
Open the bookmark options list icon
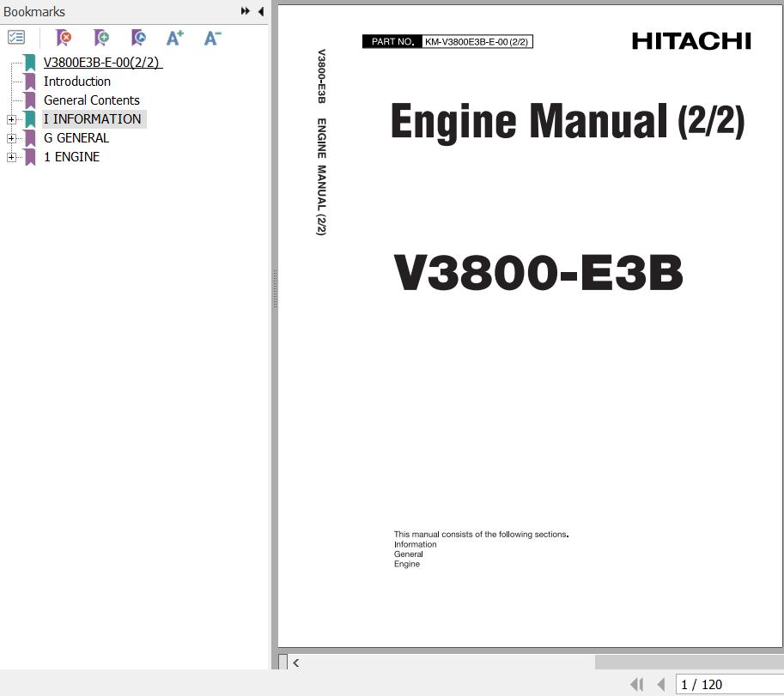click(16, 38)
